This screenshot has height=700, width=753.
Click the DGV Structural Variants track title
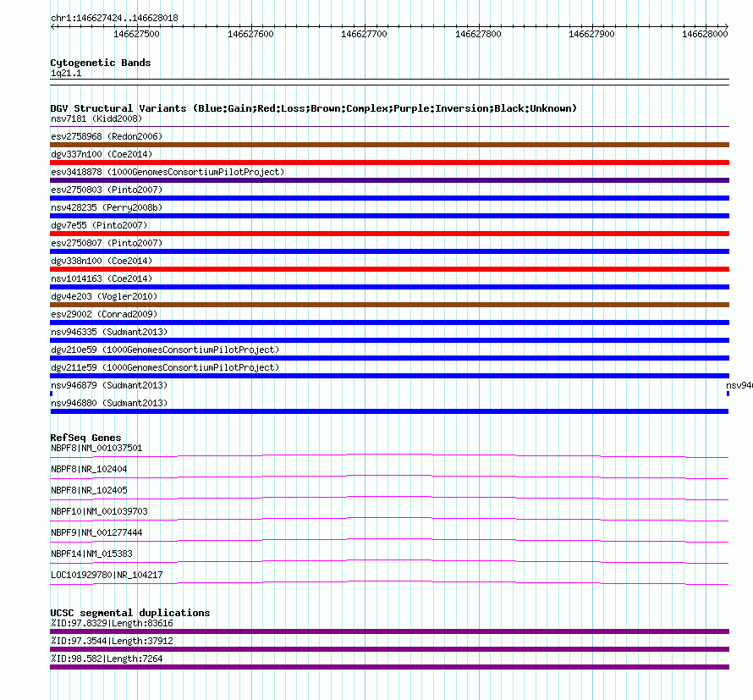click(x=314, y=108)
